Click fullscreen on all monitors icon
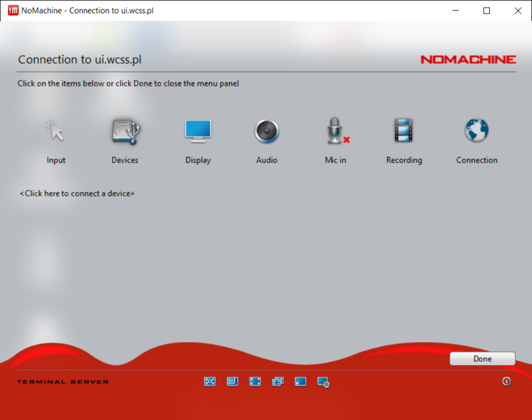532x420 pixels. pos(278,382)
